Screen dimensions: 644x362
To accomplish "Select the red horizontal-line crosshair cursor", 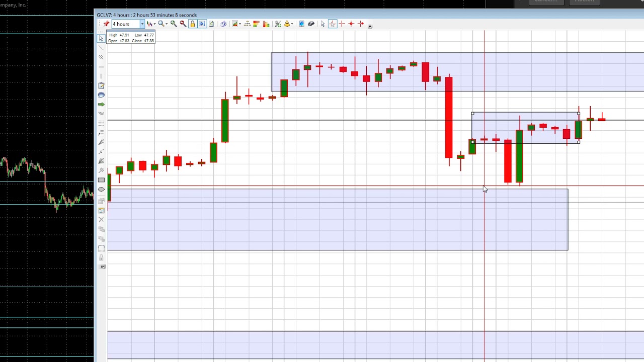I will coord(361,24).
